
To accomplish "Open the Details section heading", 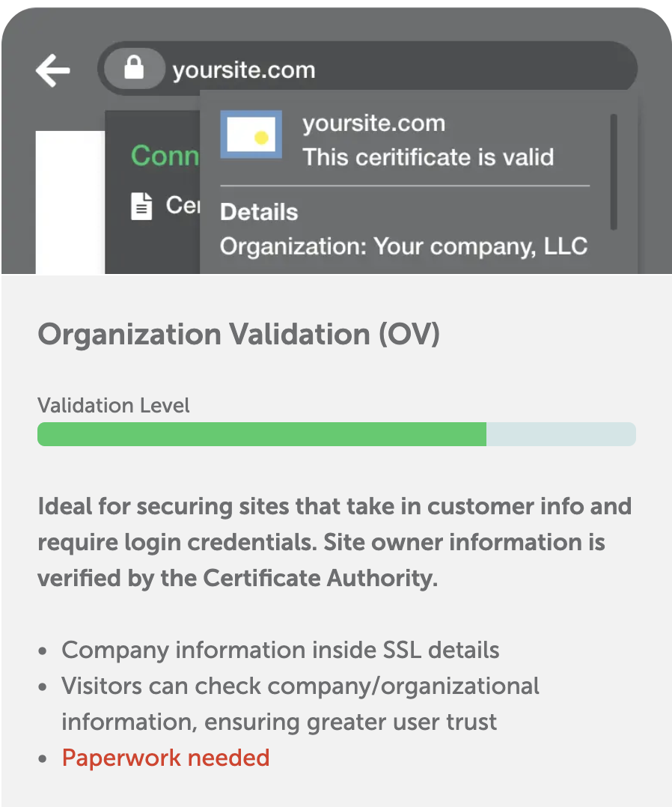I will click(259, 212).
